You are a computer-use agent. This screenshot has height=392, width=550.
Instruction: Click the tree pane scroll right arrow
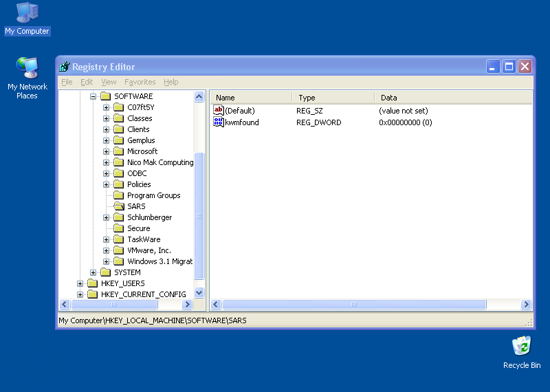point(187,304)
